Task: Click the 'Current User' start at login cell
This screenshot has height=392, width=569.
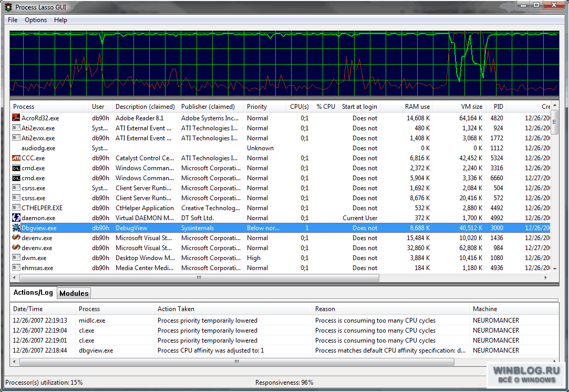Action: [x=360, y=218]
